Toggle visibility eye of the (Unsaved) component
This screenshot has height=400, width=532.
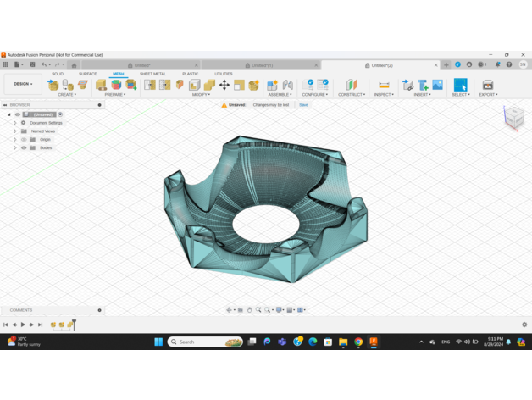pos(18,114)
